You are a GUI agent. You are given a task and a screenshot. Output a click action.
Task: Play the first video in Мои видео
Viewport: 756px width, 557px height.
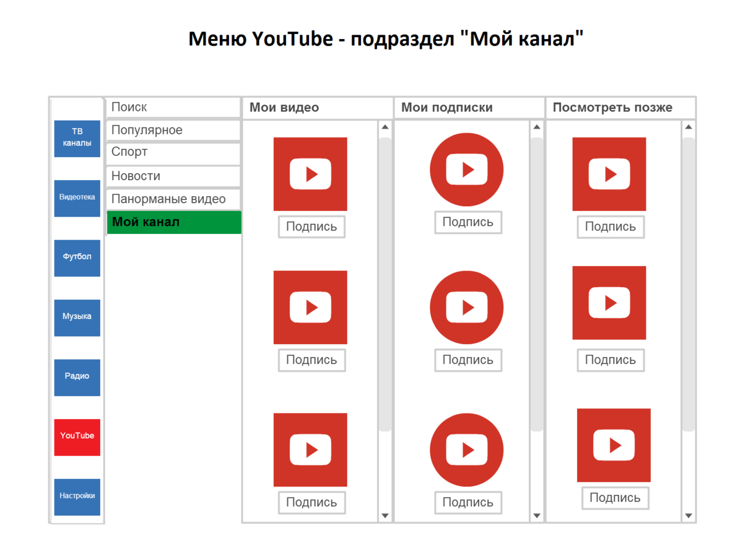(x=310, y=174)
